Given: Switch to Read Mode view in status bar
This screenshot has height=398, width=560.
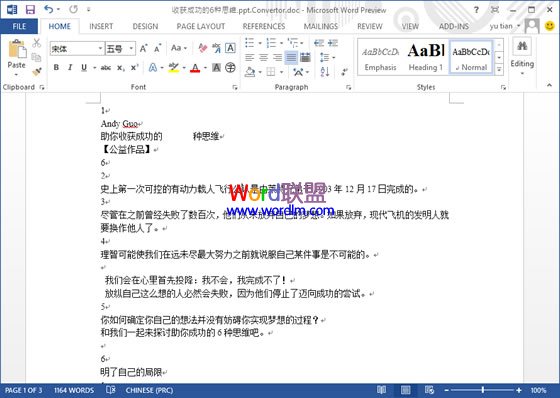Looking at the screenshot, I should pyautogui.click(x=381, y=390).
